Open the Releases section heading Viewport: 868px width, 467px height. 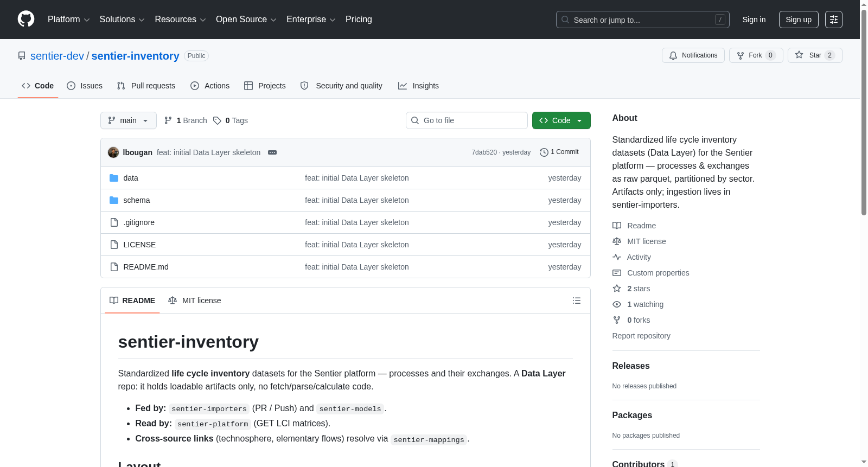coord(631,366)
